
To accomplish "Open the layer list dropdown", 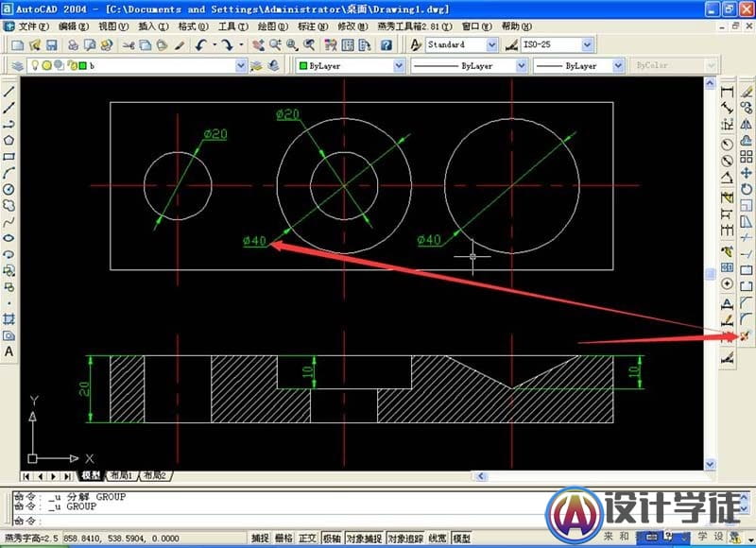I will 241,65.
